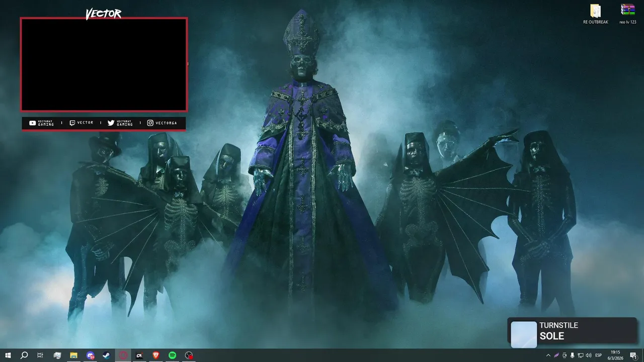This screenshot has width=644, height=362.
Task: Open the taskbar search
Action: 24,355
